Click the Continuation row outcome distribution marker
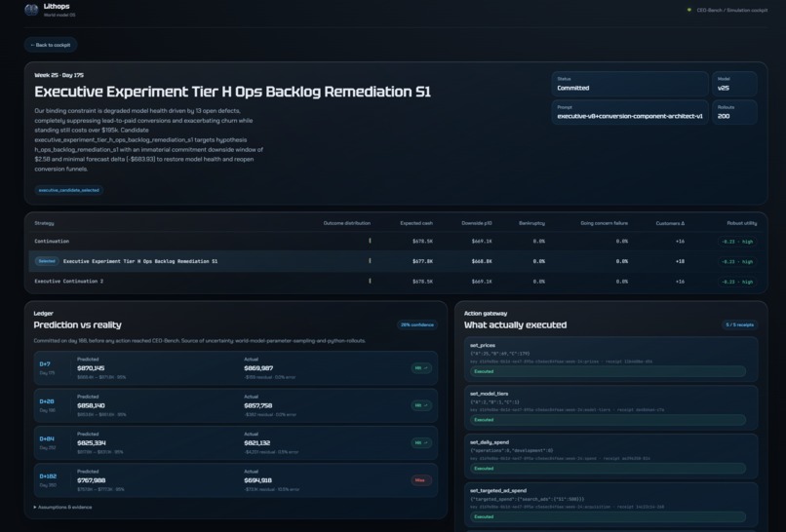 370,241
